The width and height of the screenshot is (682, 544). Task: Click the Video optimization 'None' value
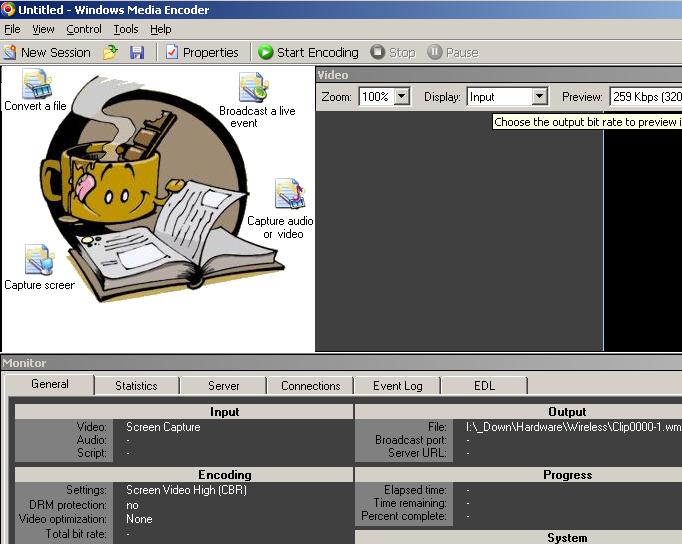pyautogui.click(x=139, y=519)
